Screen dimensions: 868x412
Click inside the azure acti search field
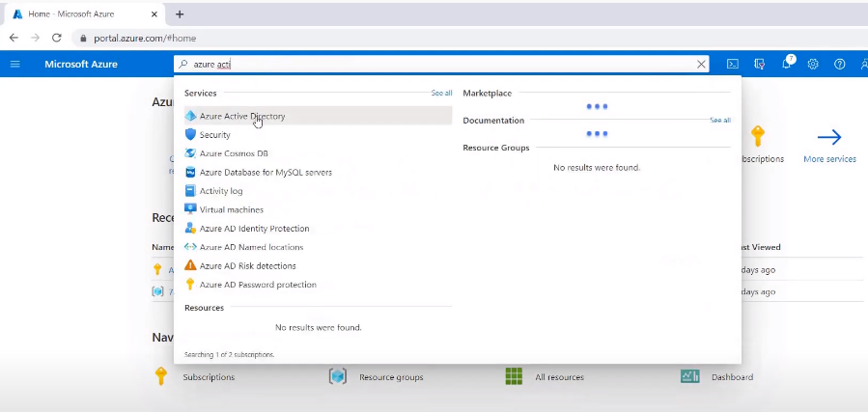point(443,64)
